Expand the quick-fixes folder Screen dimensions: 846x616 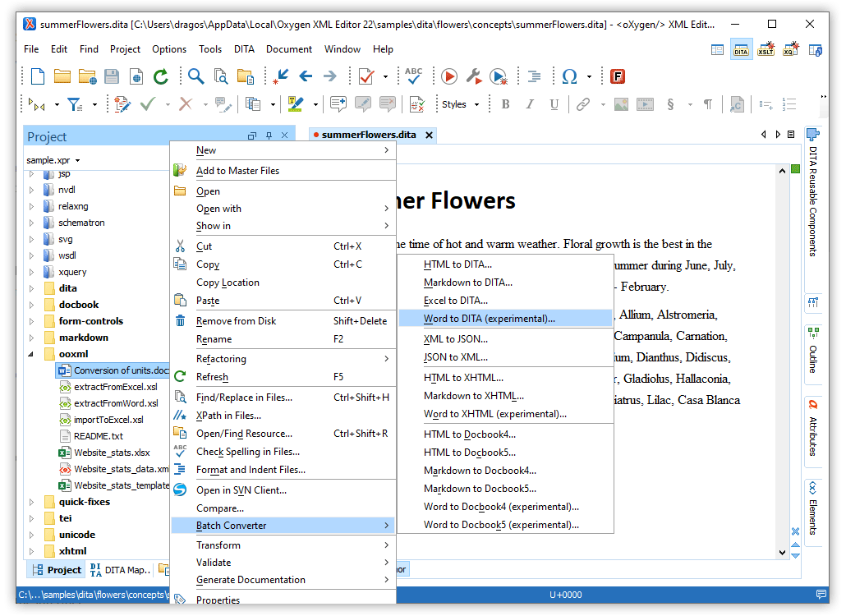pos(31,502)
